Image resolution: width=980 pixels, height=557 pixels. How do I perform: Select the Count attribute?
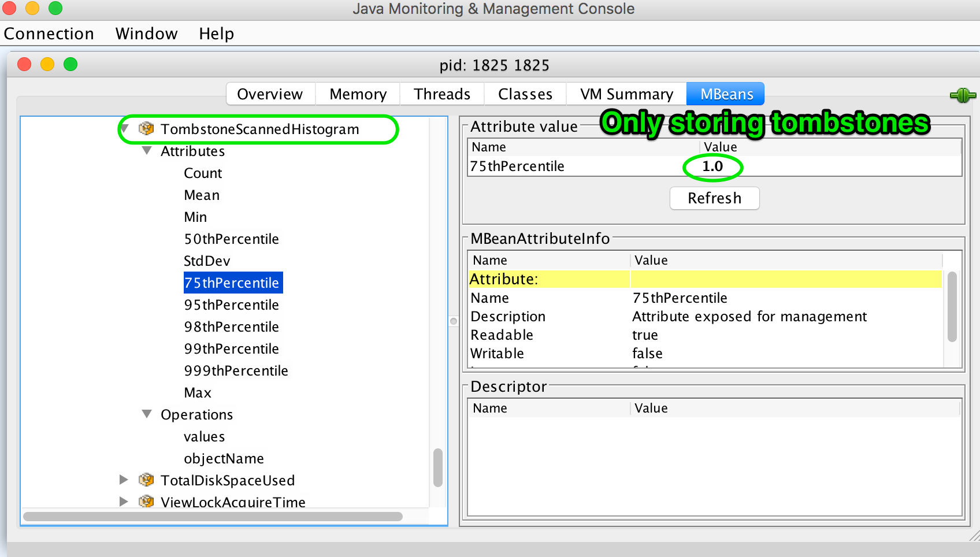(203, 173)
